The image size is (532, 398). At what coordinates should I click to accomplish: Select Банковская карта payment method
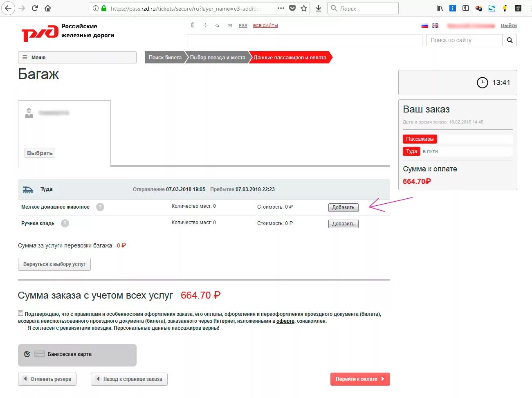pyautogui.click(x=77, y=355)
